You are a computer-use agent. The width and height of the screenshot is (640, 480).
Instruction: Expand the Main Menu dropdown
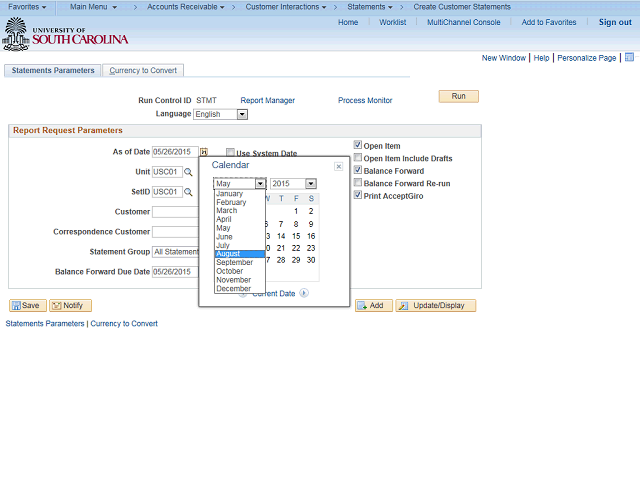pyautogui.click(x=93, y=7)
